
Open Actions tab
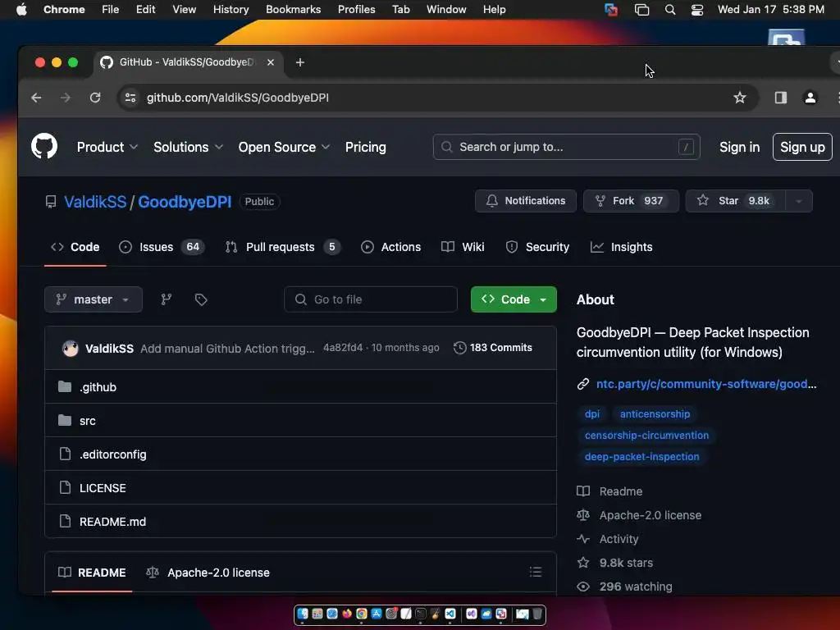pyautogui.click(x=390, y=247)
